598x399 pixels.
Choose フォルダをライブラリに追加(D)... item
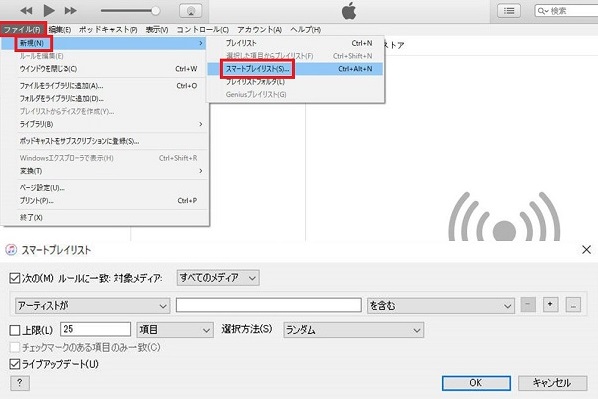coord(104,99)
